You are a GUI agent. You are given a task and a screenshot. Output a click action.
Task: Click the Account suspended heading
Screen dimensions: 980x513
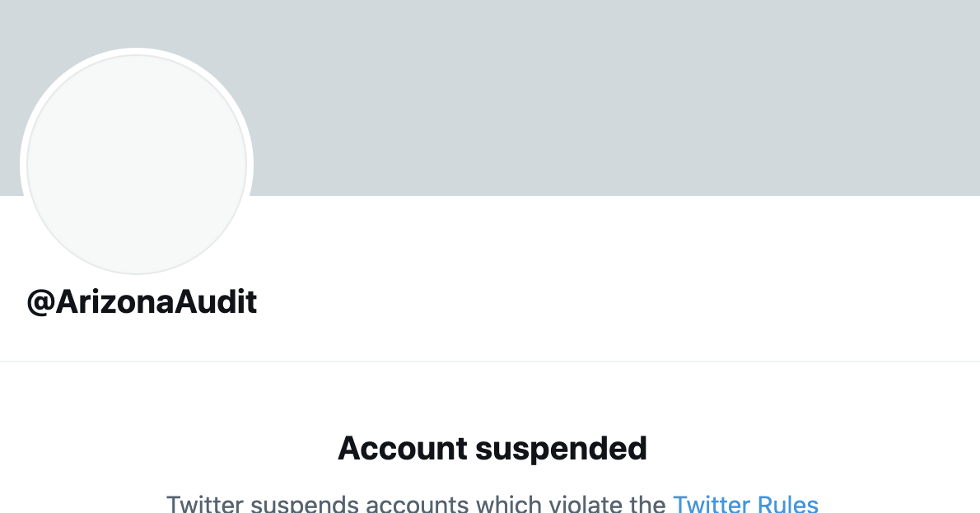[x=492, y=449]
